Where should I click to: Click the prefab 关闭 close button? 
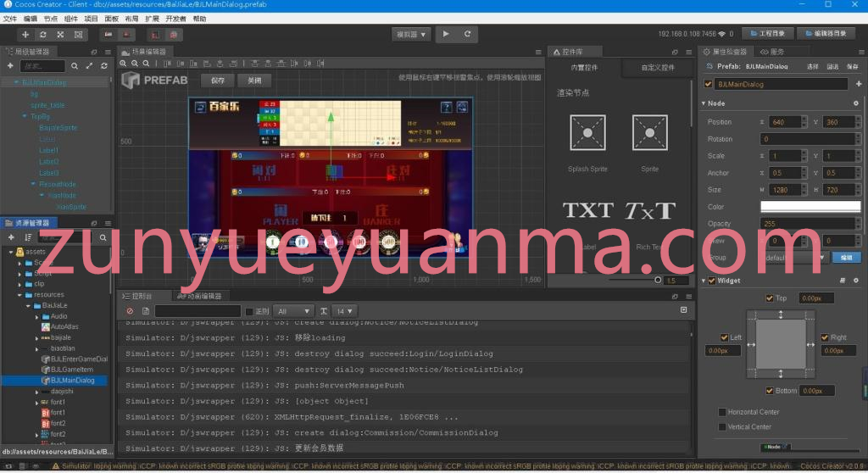tap(254, 81)
